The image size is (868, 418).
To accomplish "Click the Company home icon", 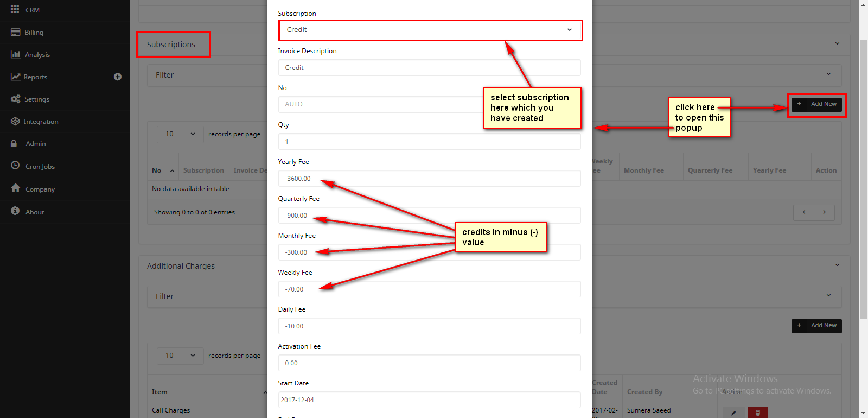I will pyautogui.click(x=15, y=188).
